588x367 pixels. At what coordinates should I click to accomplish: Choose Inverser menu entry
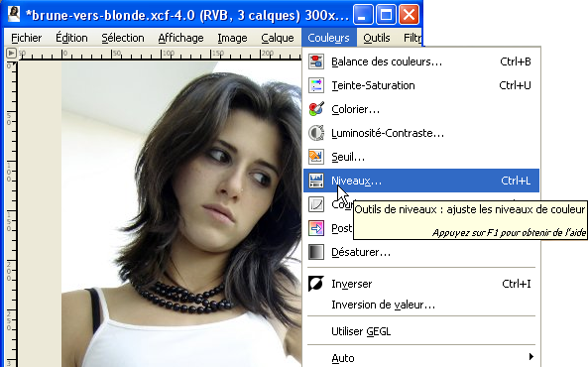pyautogui.click(x=421, y=284)
